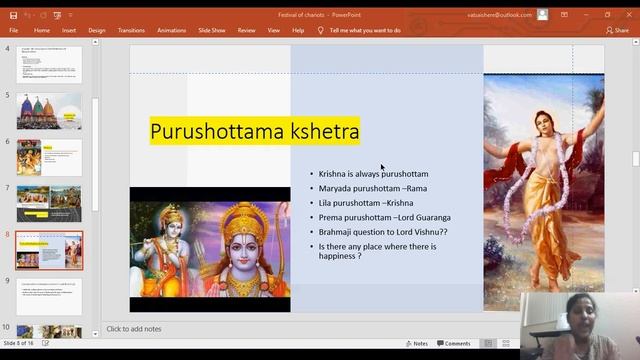The height and width of the screenshot is (360, 640).
Task: Open the Help tab
Action: tap(298, 30)
